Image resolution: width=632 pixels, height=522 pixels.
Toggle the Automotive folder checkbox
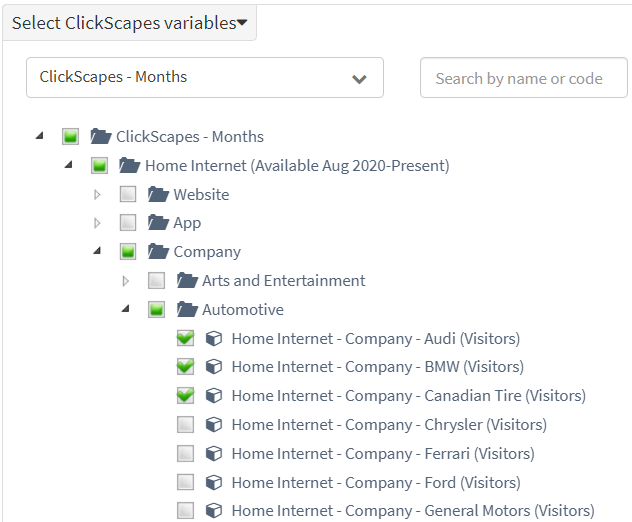click(156, 310)
